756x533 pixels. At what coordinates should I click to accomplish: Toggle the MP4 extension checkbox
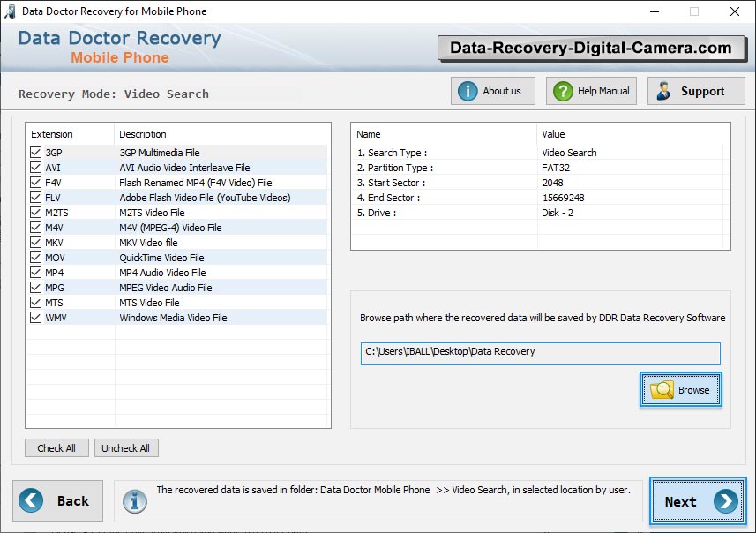tap(35, 272)
